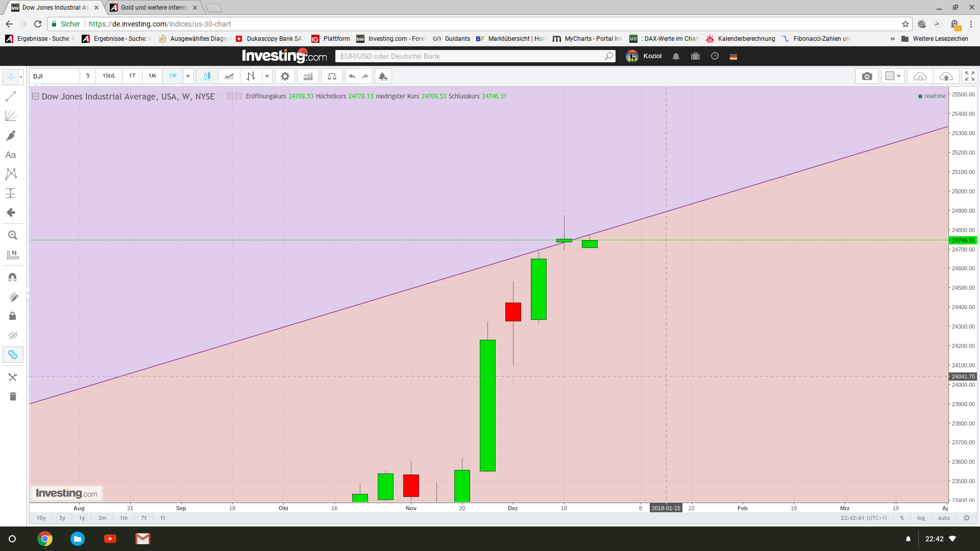
Task: Toggle lock all drawing tools
Action: [13, 316]
